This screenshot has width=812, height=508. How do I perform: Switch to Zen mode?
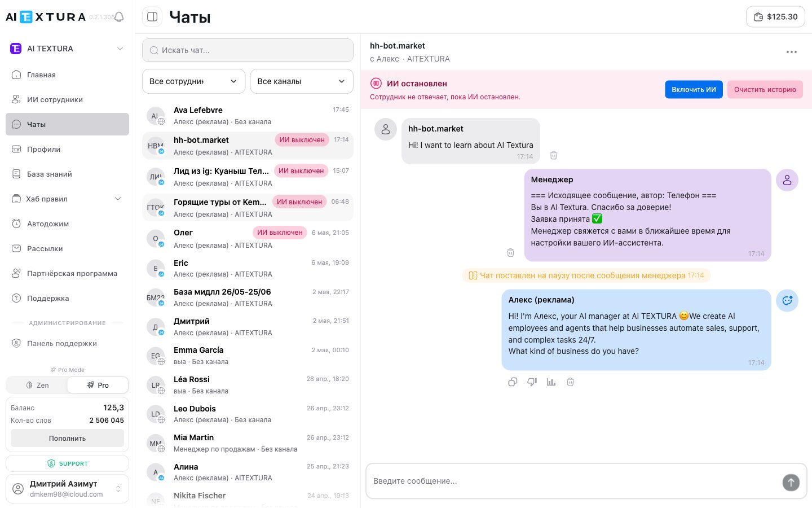[37, 385]
